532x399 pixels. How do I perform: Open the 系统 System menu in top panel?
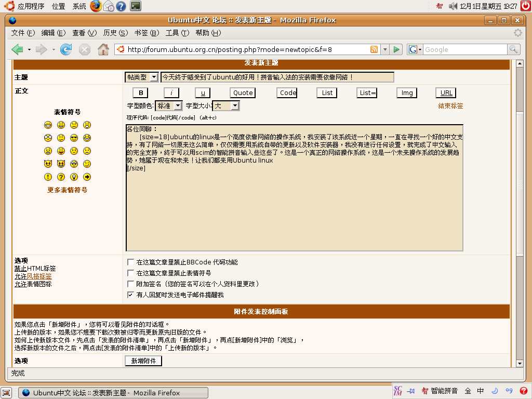tap(79, 6)
